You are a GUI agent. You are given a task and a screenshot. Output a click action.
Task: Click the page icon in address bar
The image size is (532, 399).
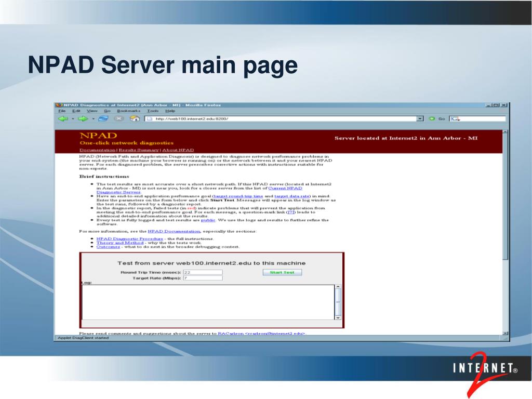149,119
